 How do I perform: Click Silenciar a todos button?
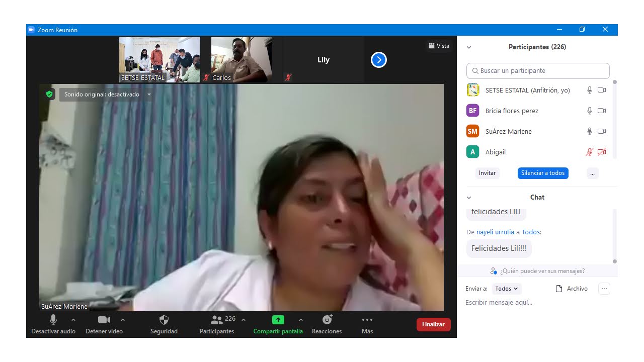tap(543, 173)
